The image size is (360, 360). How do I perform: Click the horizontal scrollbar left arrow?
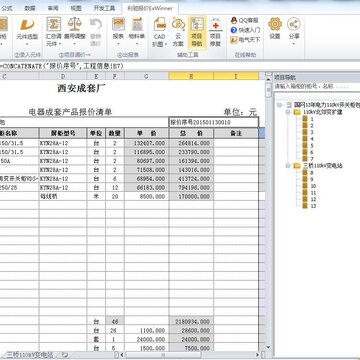click(x=121, y=355)
